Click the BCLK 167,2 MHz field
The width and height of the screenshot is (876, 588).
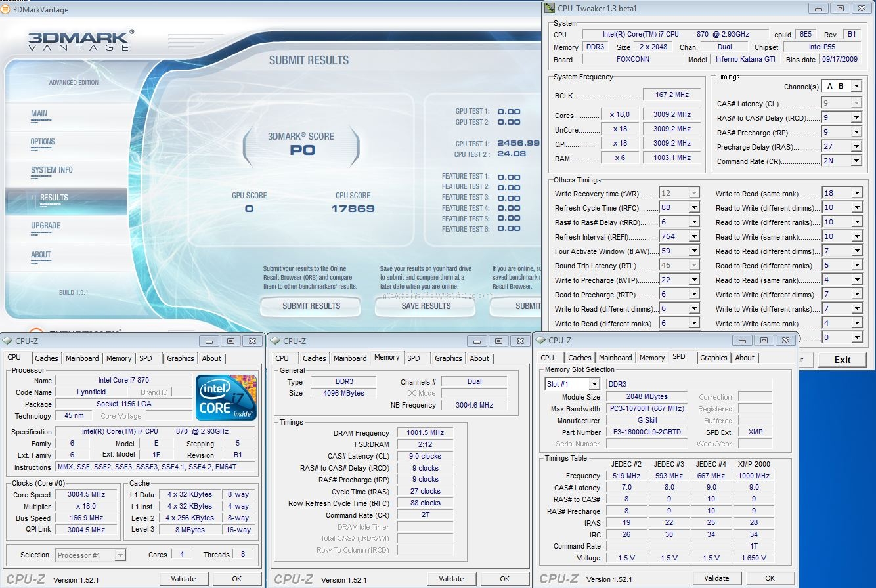(672, 94)
